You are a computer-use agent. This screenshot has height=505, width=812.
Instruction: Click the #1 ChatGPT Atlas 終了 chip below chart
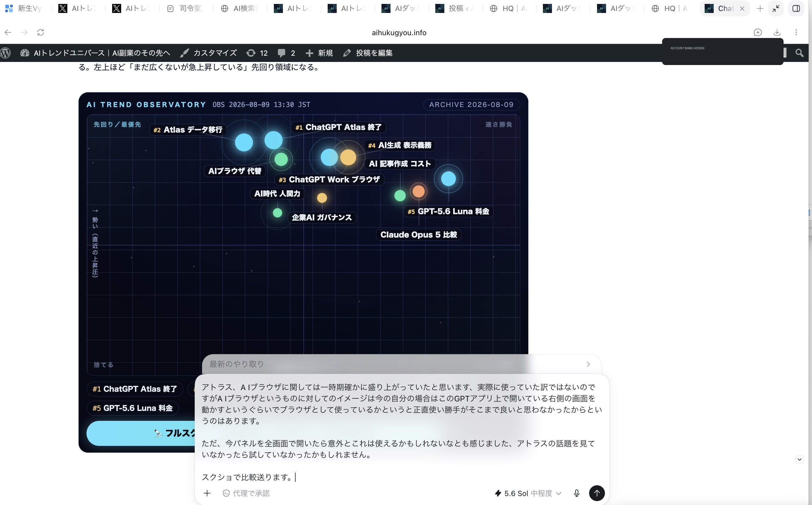click(x=135, y=389)
